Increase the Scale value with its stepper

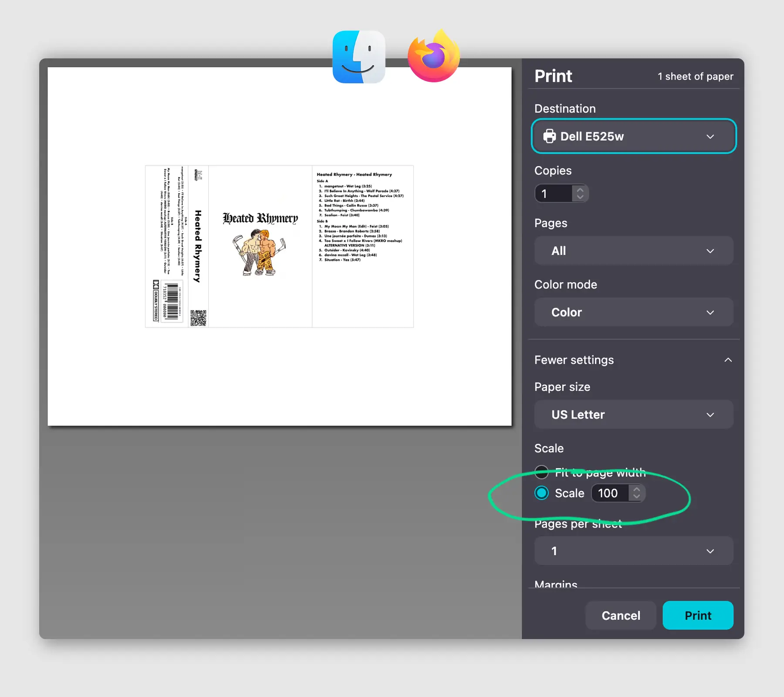coord(637,490)
